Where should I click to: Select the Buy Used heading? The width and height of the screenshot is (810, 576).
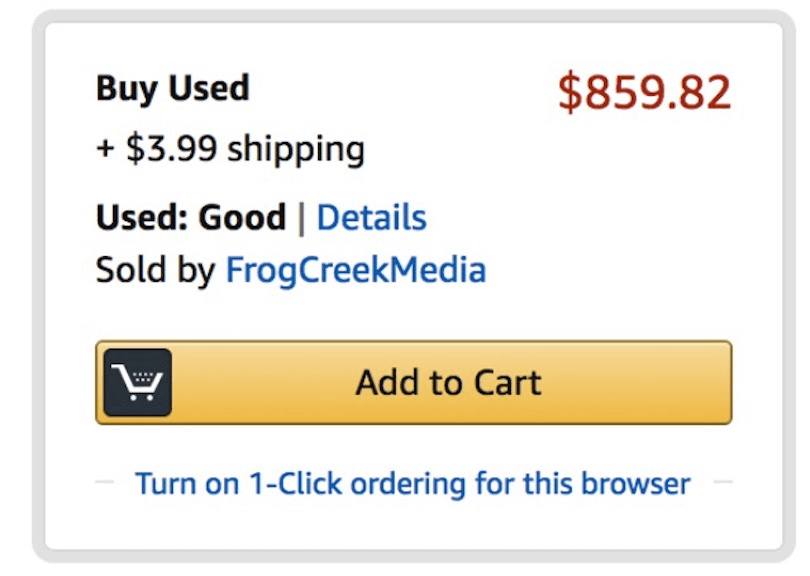172,88
